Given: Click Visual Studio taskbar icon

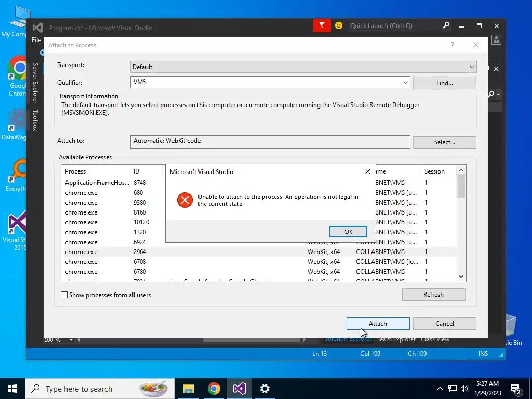Looking at the screenshot, I should click(x=239, y=389).
